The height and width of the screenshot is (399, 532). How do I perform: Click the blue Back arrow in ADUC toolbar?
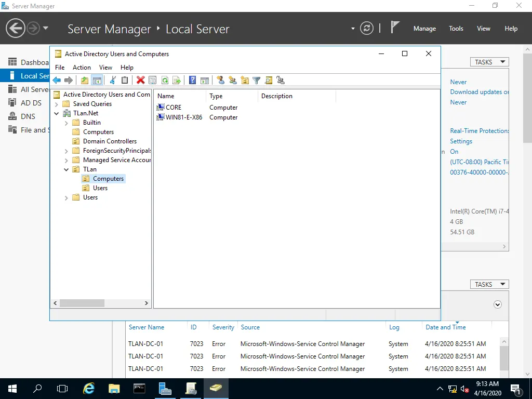pyautogui.click(x=57, y=81)
